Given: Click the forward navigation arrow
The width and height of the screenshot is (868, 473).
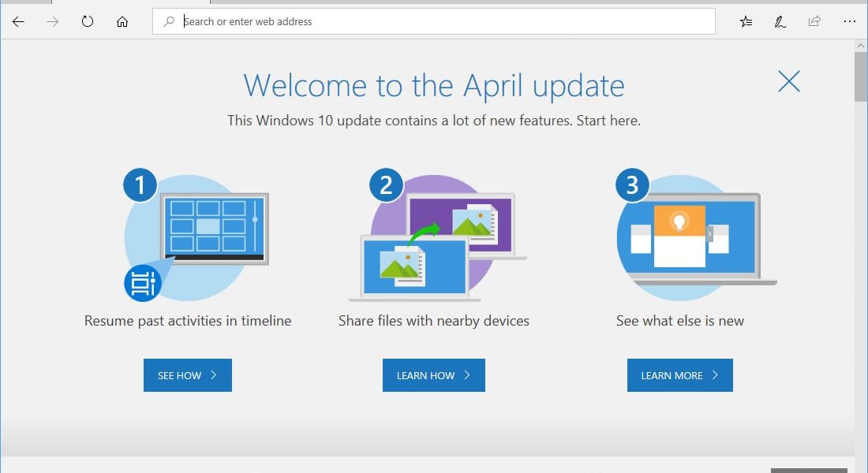Looking at the screenshot, I should coord(53,21).
